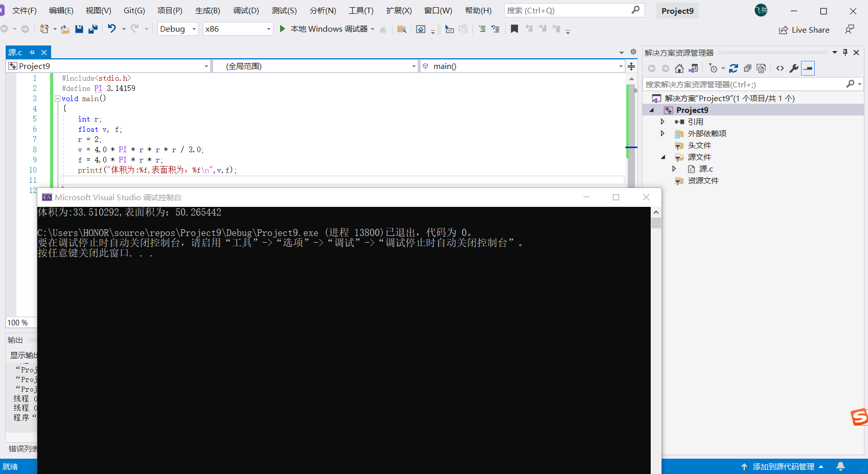The width and height of the screenshot is (868, 474).
Task: Save the current file with disk icon
Action: click(79, 29)
